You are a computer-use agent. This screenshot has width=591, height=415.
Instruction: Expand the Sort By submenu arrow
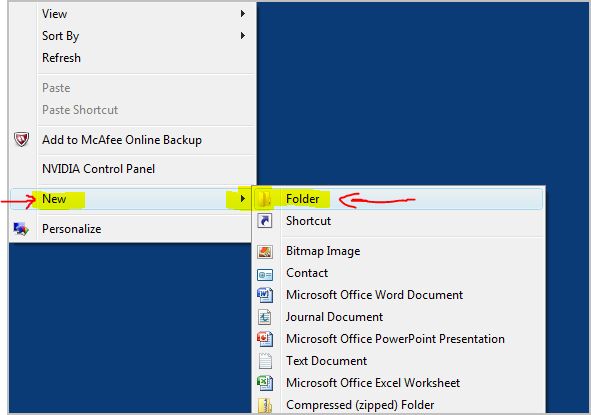pyautogui.click(x=243, y=36)
